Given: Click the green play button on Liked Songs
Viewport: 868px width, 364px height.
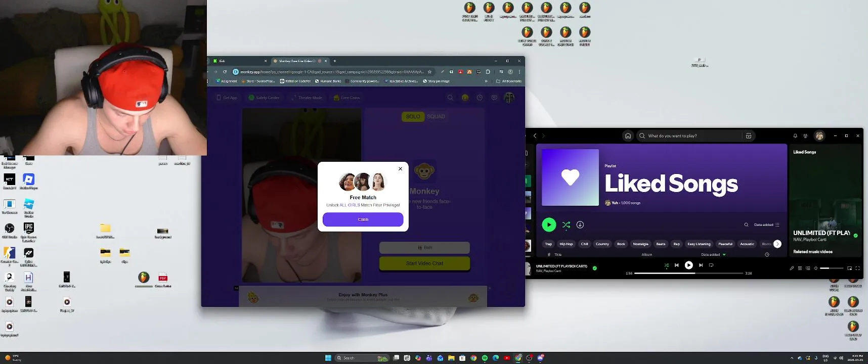Looking at the screenshot, I should click(x=549, y=224).
